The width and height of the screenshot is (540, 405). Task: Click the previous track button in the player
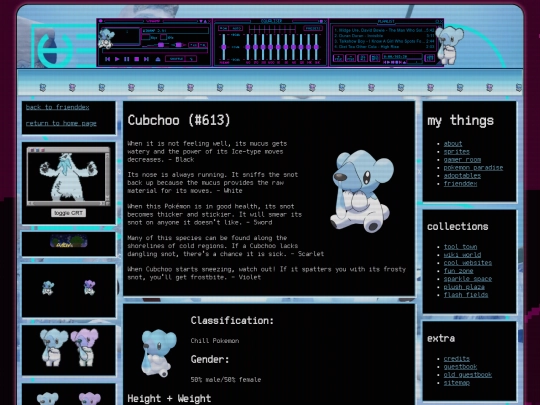coord(107,59)
